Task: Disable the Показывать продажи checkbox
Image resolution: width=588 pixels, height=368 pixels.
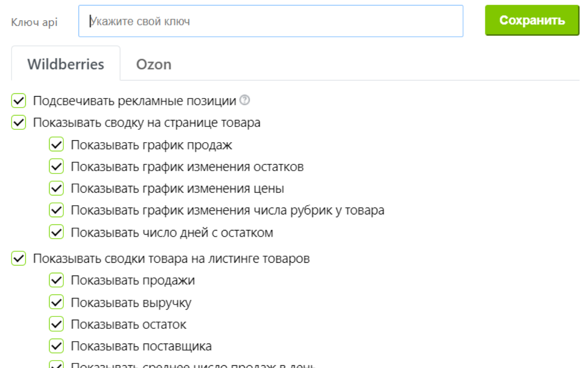Action: click(56, 280)
